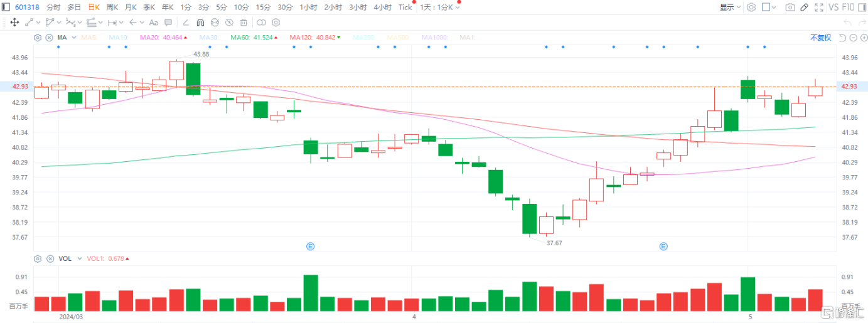
Task: Select the Fibonacci levels tool
Action: (92, 23)
